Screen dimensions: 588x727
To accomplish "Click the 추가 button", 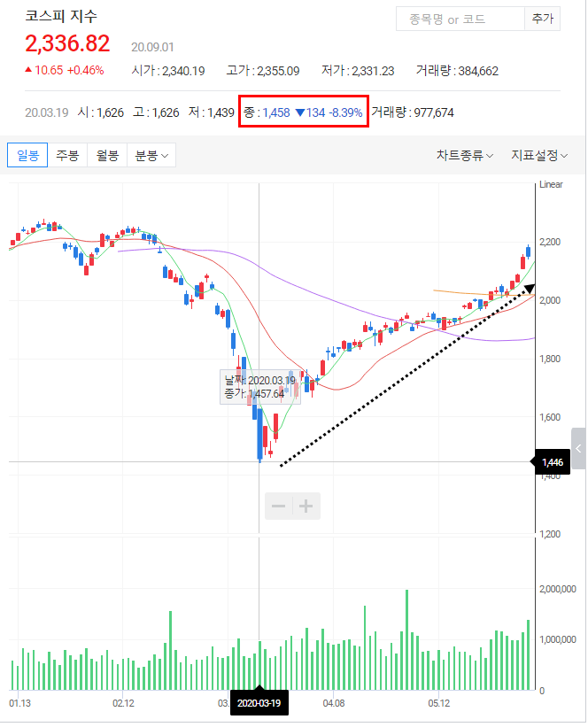I will tap(542, 19).
